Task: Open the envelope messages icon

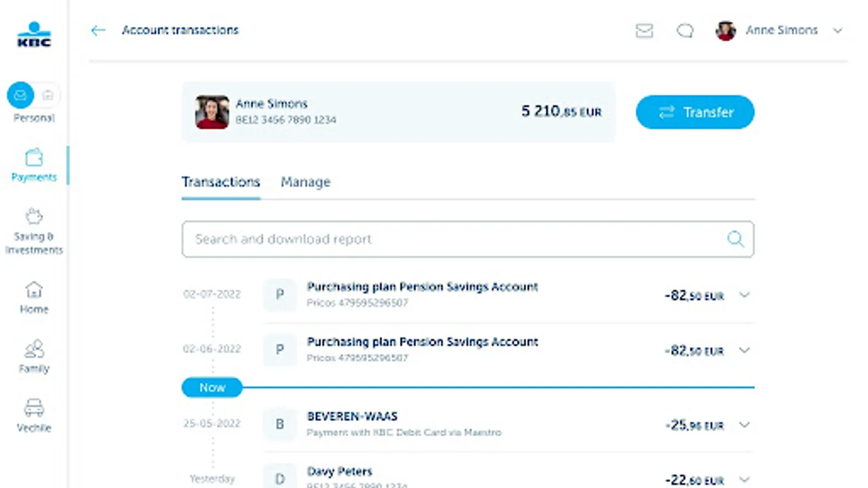Action: tap(644, 30)
